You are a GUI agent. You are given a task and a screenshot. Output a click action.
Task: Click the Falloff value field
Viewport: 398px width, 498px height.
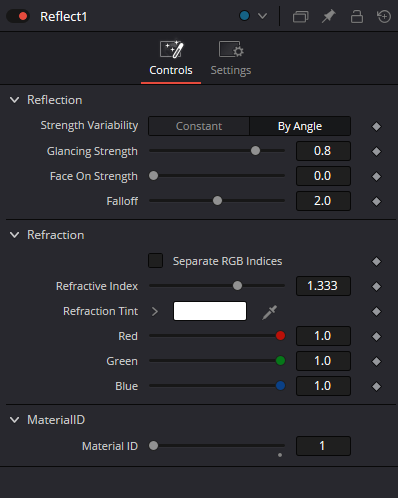click(323, 201)
